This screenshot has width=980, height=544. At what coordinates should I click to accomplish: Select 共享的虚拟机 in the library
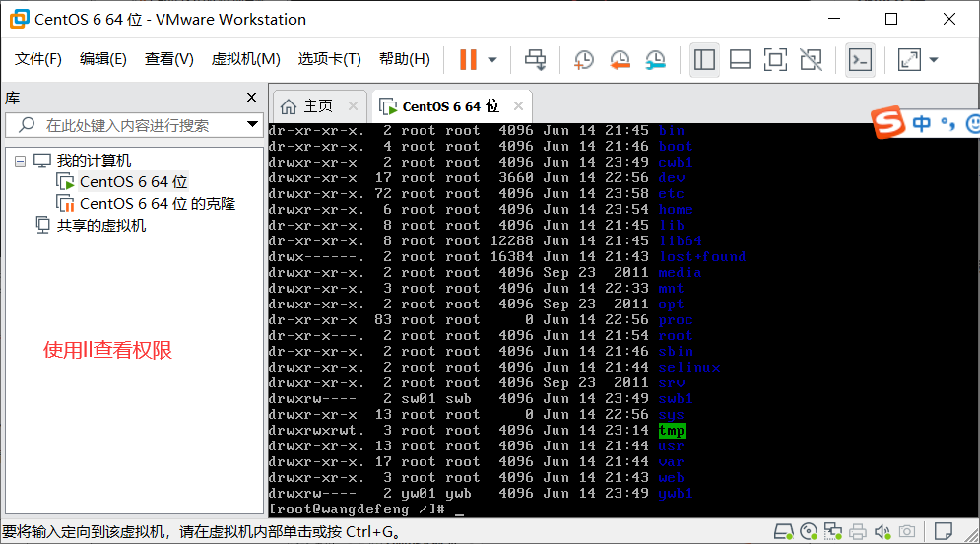(x=100, y=225)
